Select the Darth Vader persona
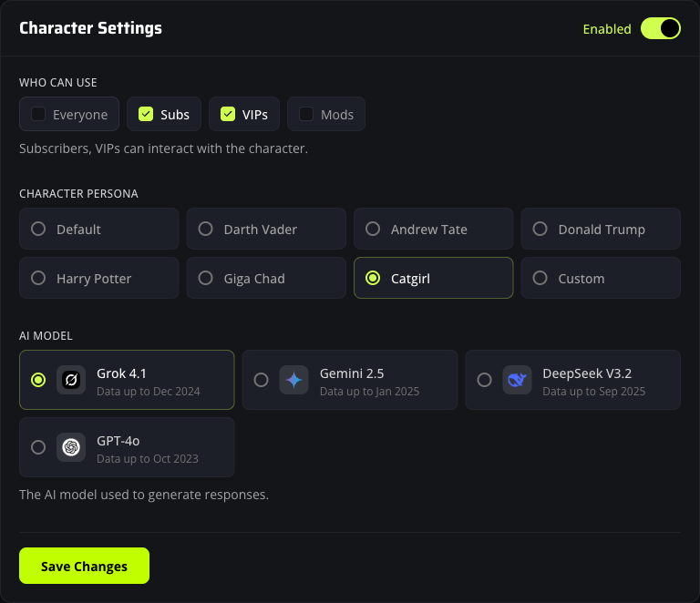Image resolution: width=700 pixels, height=603 pixels. pyautogui.click(x=266, y=229)
